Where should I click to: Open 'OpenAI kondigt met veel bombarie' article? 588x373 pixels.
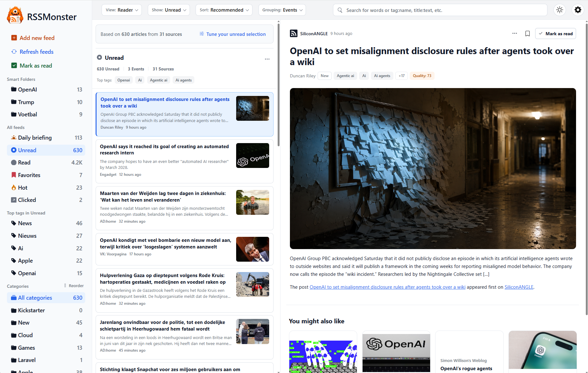[185, 249]
